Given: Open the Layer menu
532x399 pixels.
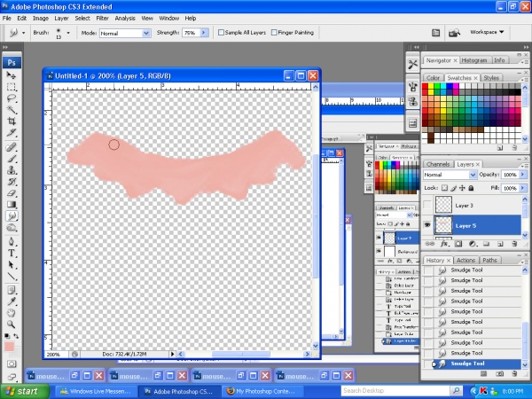Looking at the screenshot, I should pos(61,19).
